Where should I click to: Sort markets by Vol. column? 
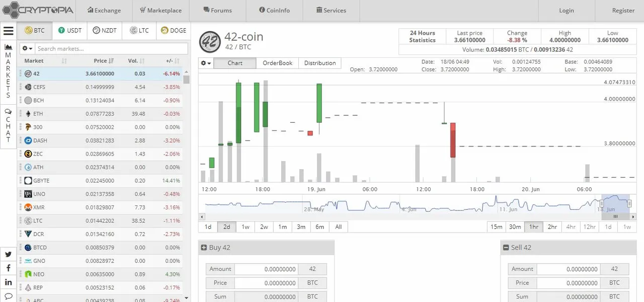pyautogui.click(x=137, y=60)
